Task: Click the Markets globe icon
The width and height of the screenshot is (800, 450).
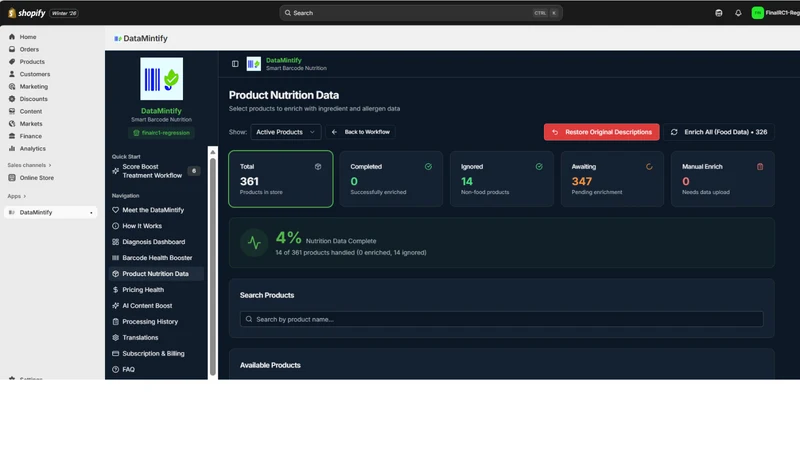Action: (x=12, y=123)
